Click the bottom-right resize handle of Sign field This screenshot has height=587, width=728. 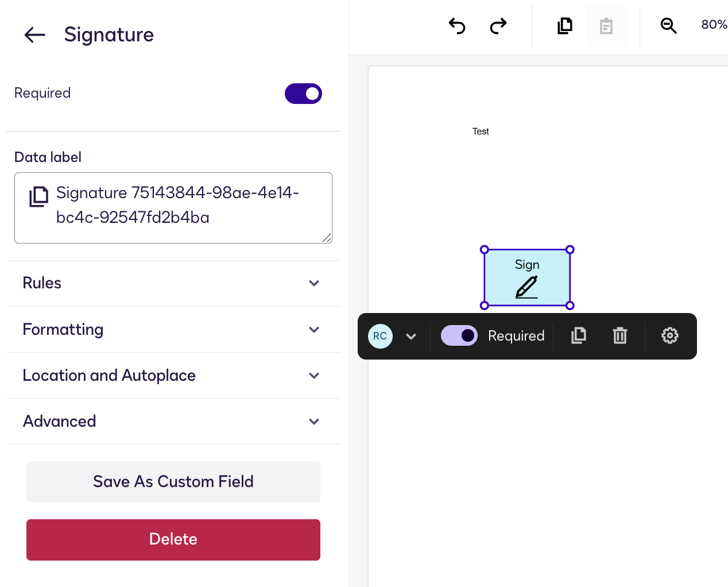coord(570,306)
